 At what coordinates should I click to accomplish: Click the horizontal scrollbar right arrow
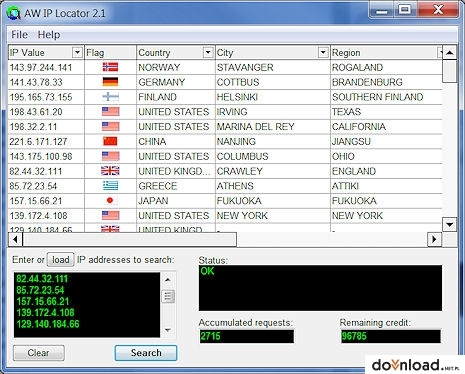tap(434, 239)
